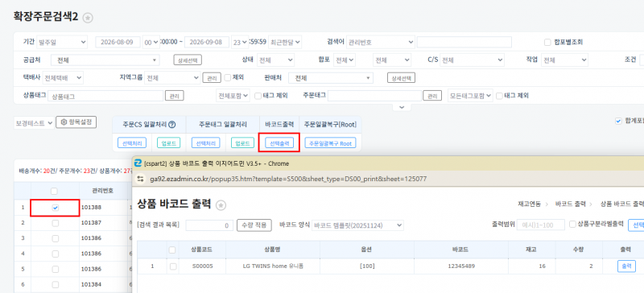The height and width of the screenshot is (293, 644).
Task: Click 상세선택 button next to 판매처
Action: click(401, 77)
